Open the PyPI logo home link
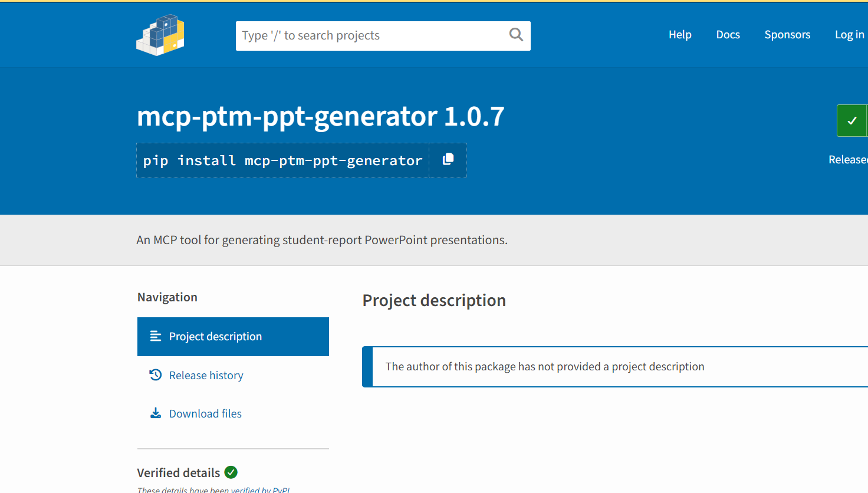The width and height of the screenshot is (868, 493). click(x=160, y=35)
